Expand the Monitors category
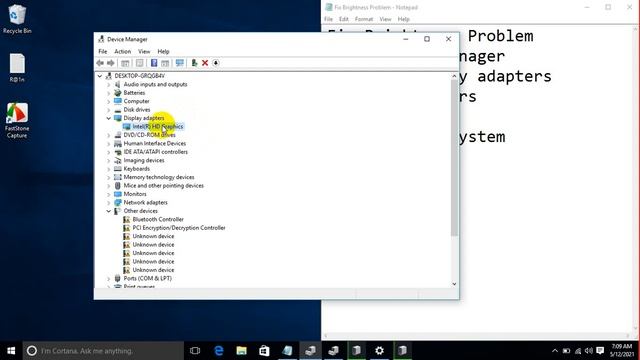 pyautogui.click(x=109, y=194)
